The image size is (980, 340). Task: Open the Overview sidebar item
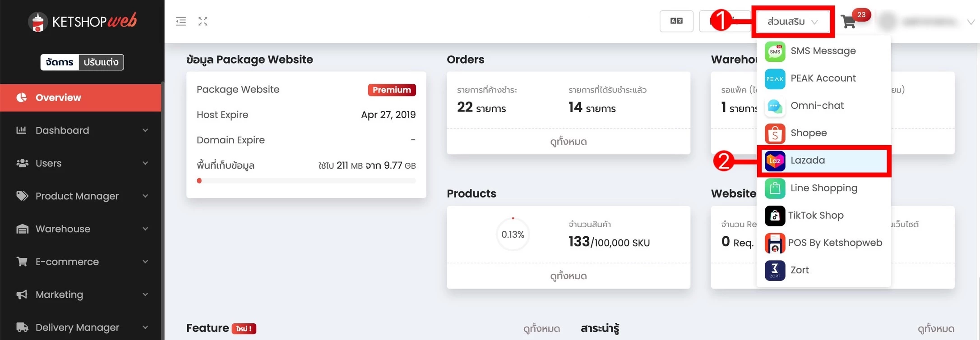80,97
